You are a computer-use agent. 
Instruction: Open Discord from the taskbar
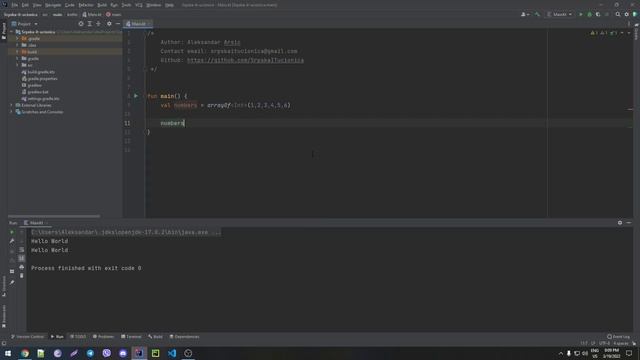[123, 353]
